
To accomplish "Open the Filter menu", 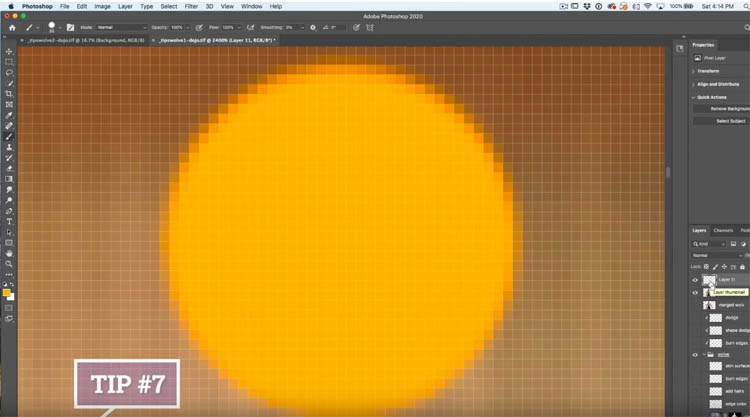I will pos(191,6).
